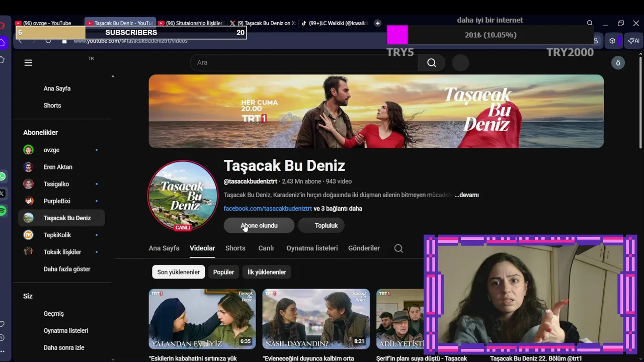
Task: Click the ovzge channel avatar in subscriptions
Action: pyautogui.click(x=29, y=150)
